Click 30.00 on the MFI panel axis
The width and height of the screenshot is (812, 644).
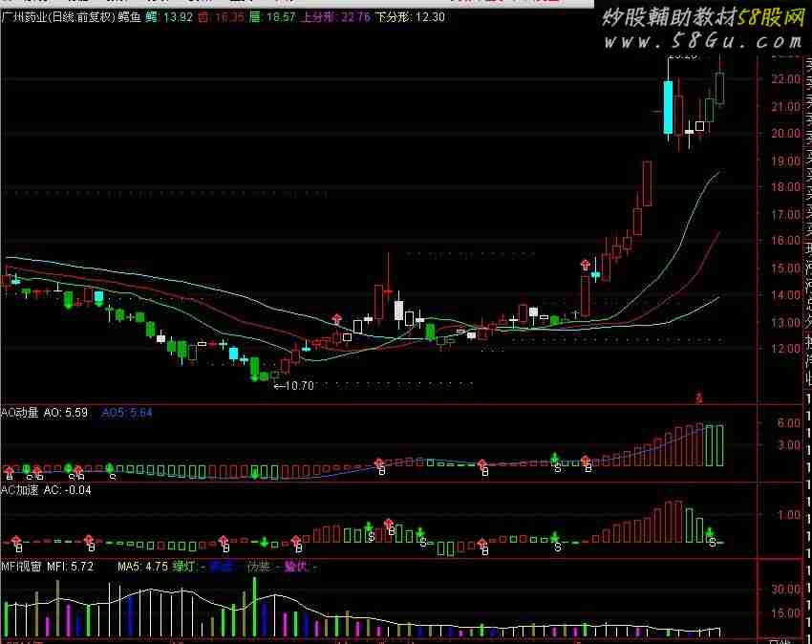pyautogui.click(x=786, y=590)
